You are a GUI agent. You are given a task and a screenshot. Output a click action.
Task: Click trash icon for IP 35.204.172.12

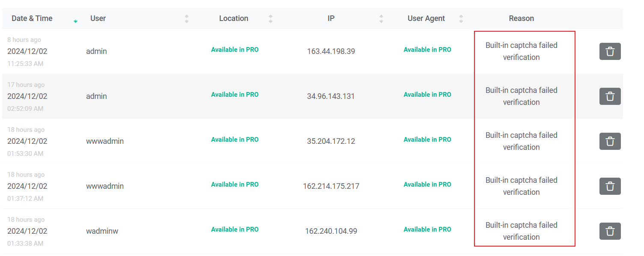click(x=610, y=141)
